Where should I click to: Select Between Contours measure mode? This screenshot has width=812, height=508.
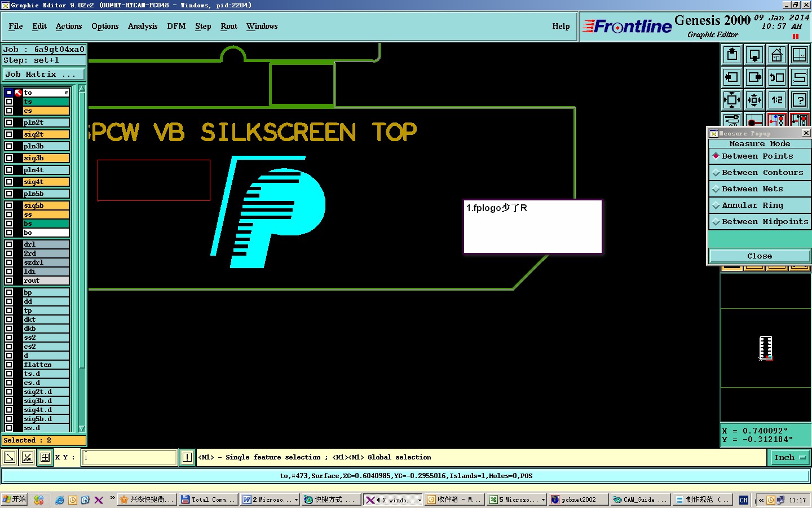(760, 173)
